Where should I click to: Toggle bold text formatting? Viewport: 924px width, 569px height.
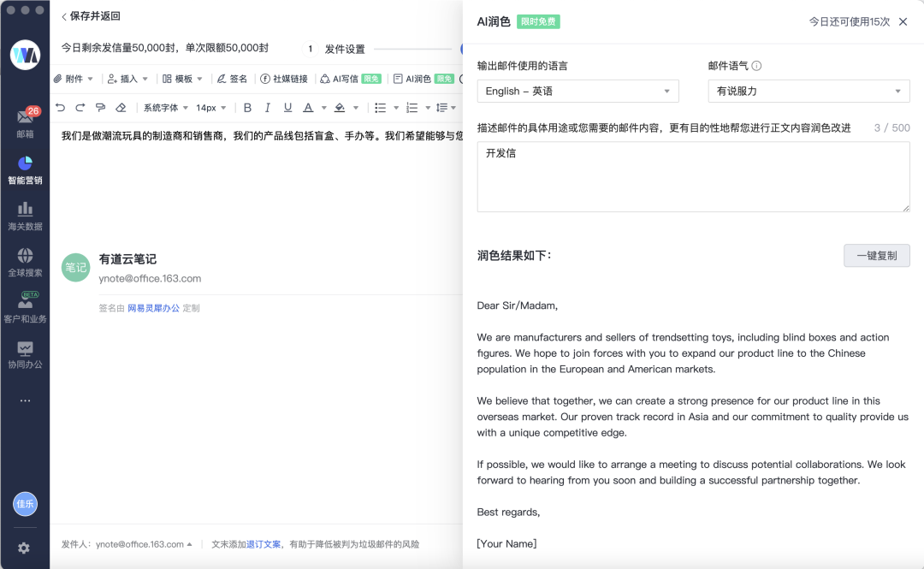[246, 107]
